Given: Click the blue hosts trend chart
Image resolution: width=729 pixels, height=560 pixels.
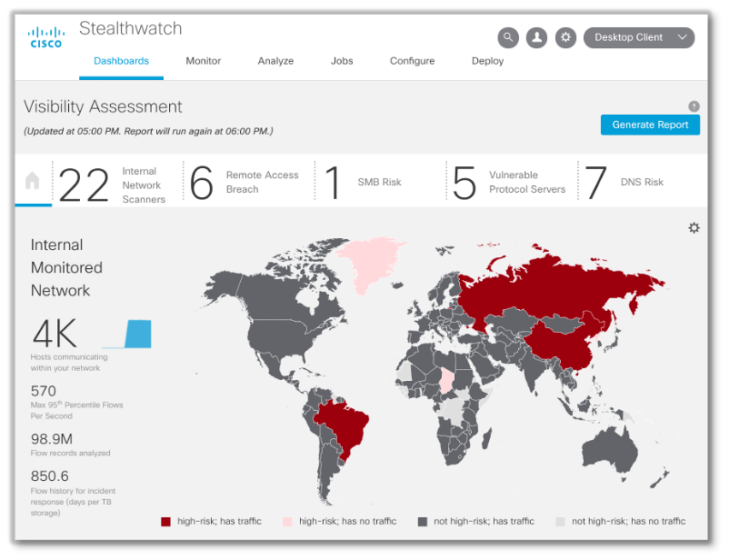Looking at the screenshot, I should (129, 334).
